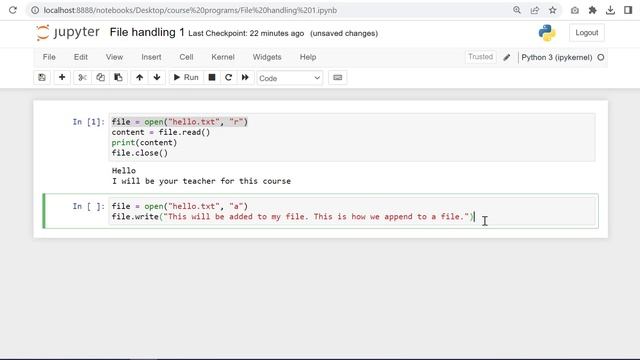Click in the browser address bar URL
The height and width of the screenshot is (360, 640).
(190, 10)
